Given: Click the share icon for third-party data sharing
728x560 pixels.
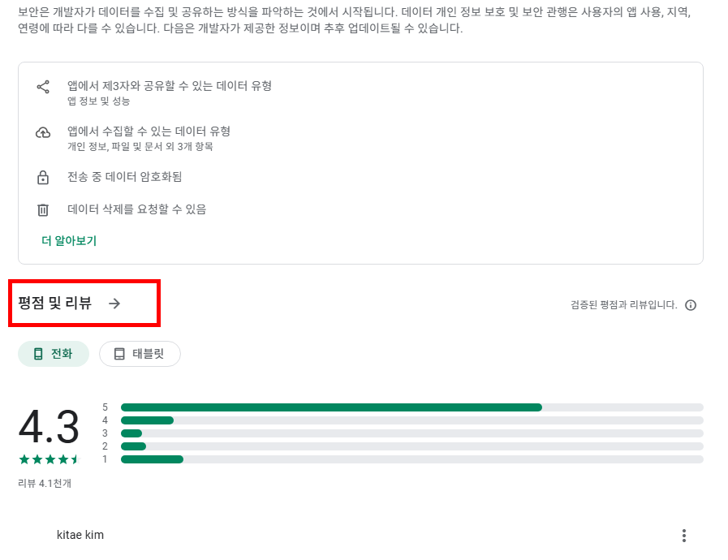Looking at the screenshot, I should point(43,88).
